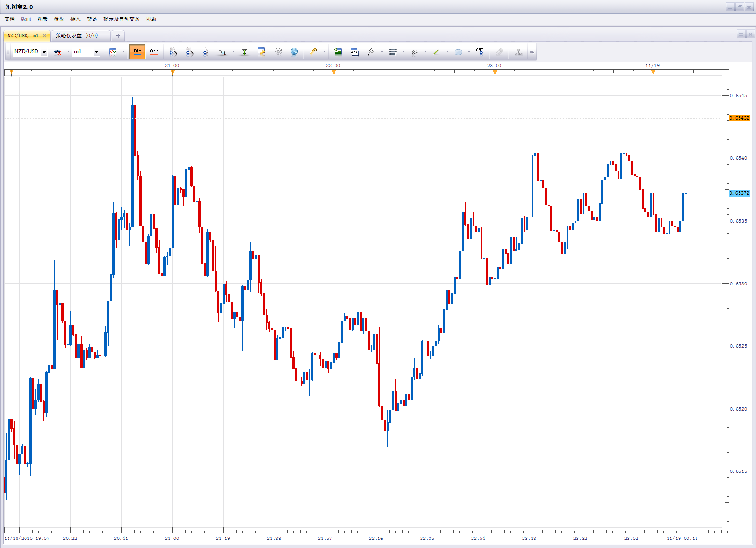The image size is (756, 548).
Task: Click the 11/19 00:11 time axis label
Action: coord(682,539)
